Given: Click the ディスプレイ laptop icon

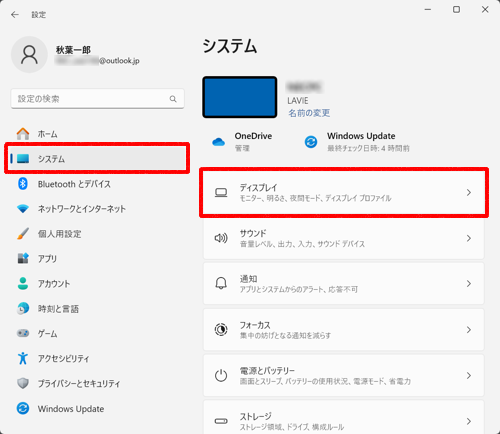Looking at the screenshot, I should [221, 193].
